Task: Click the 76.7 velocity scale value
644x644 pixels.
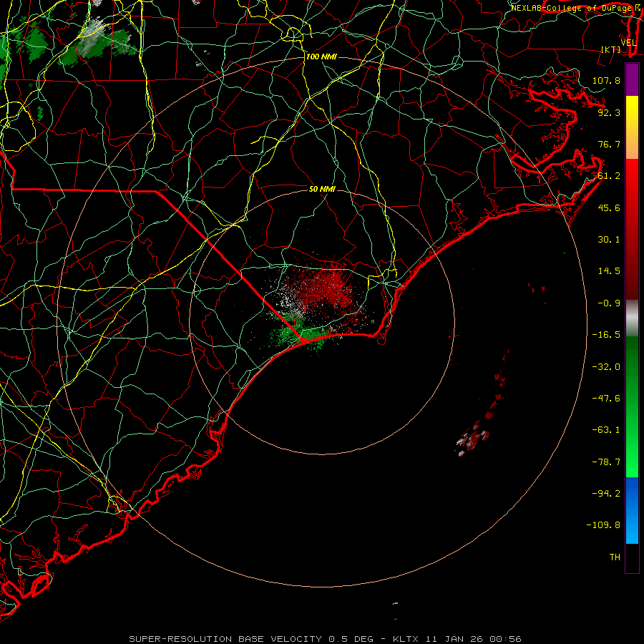Action: pos(609,144)
